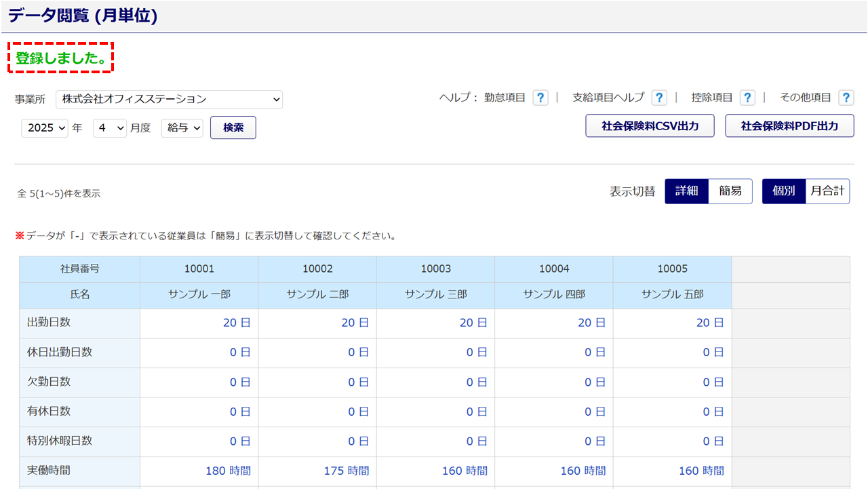Export with 社会保険料CSV出力 button

coord(650,126)
